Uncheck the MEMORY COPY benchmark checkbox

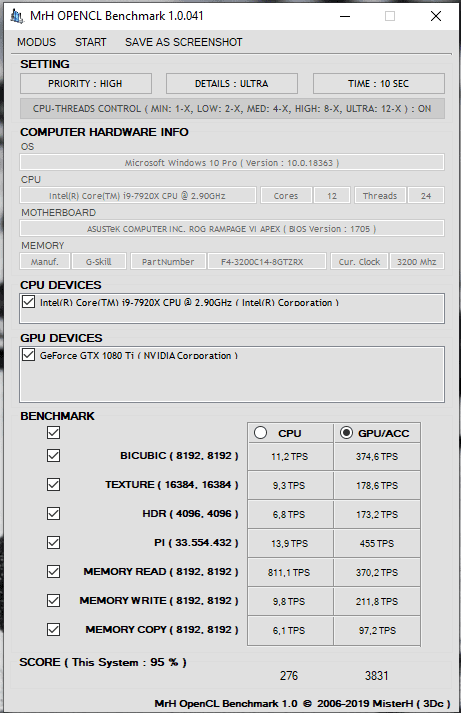point(54,629)
